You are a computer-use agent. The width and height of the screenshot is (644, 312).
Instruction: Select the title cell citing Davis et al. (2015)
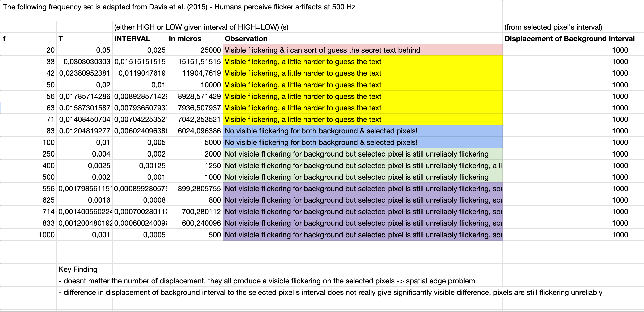tap(252, 11)
